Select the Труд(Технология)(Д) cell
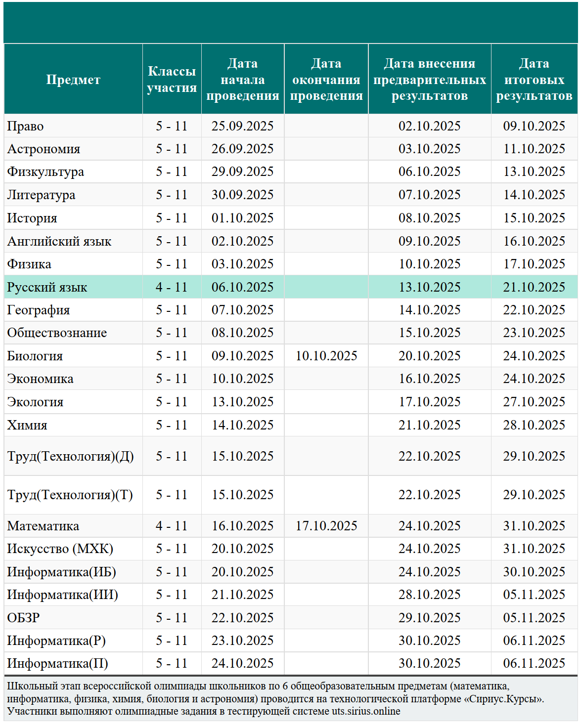The image size is (580, 728). point(73,456)
